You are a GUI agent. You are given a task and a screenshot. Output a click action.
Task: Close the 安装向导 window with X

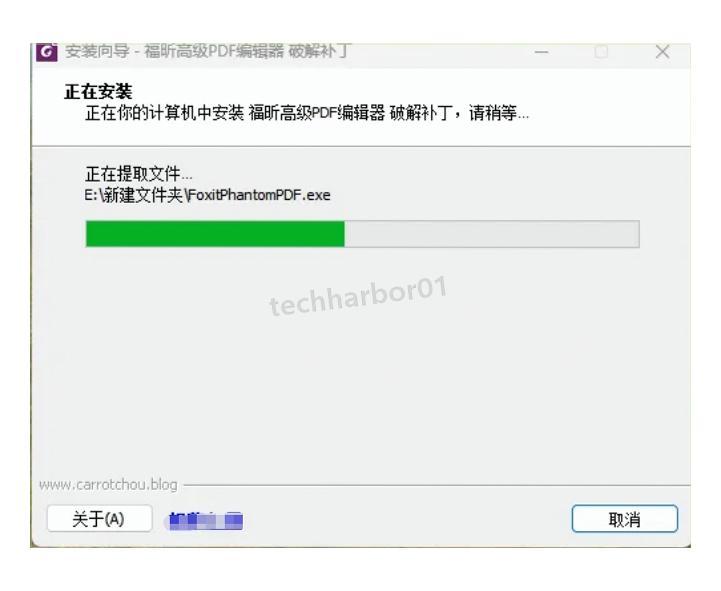662,52
